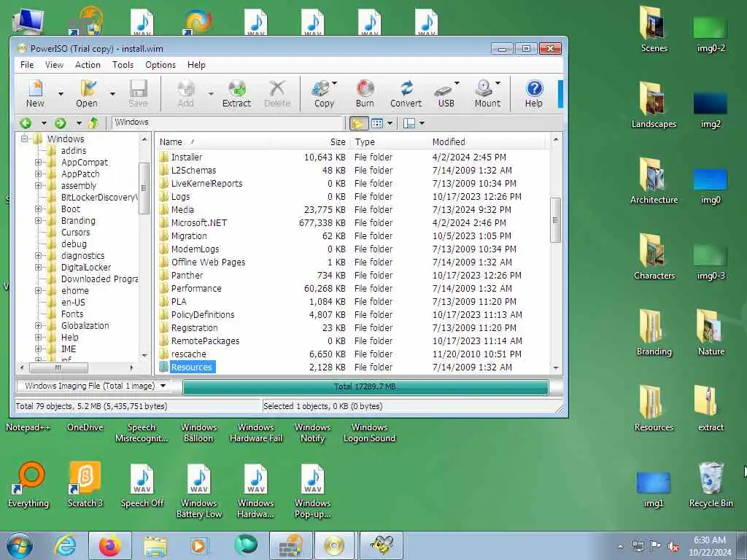The height and width of the screenshot is (560, 747).
Task: Open the Open button dropdown arrow
Action: pos(112,94)
